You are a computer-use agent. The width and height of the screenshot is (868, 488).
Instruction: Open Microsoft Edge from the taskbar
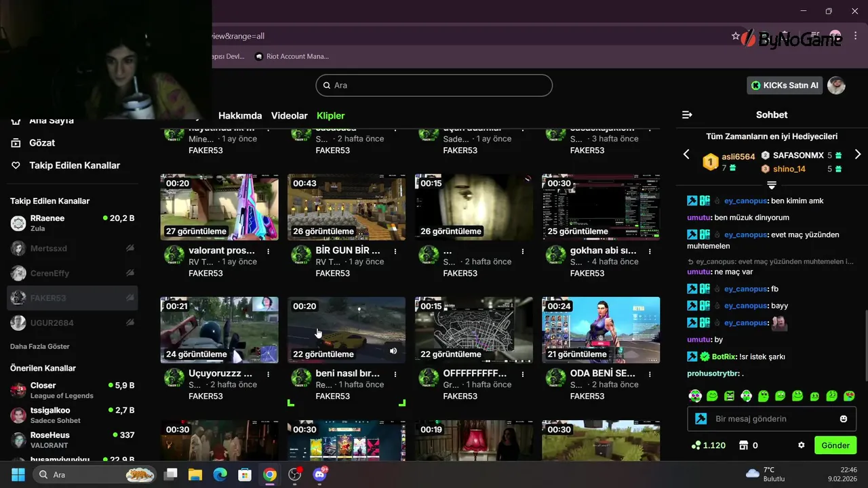(x=220, y=474)
